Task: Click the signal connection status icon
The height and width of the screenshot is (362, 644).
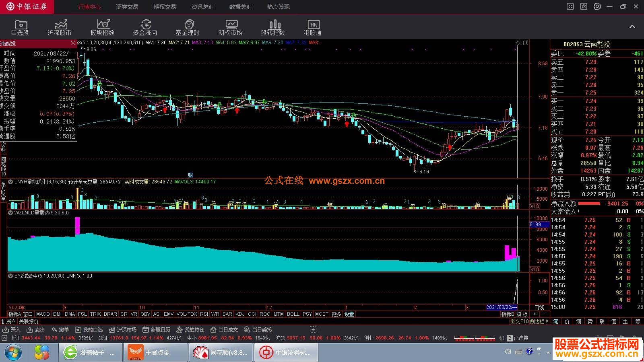Action: click(x=502, y=338)
